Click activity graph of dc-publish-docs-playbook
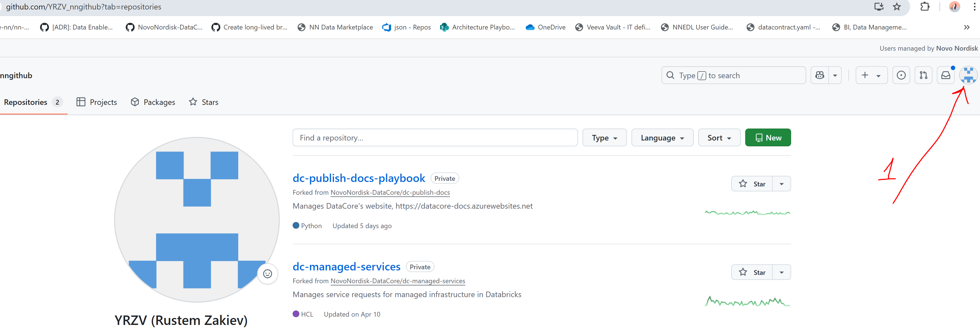980x328 pixels. (x=747, y=213)
